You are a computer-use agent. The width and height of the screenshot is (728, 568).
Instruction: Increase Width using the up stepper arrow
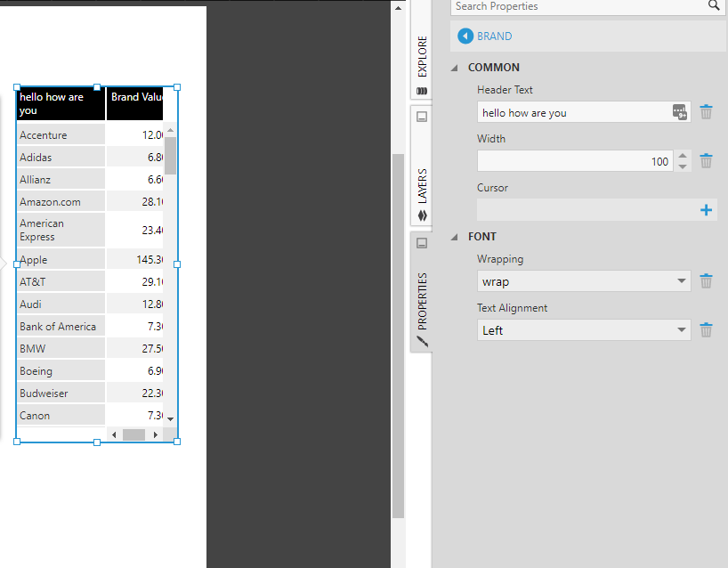click(x=682, y=156)
